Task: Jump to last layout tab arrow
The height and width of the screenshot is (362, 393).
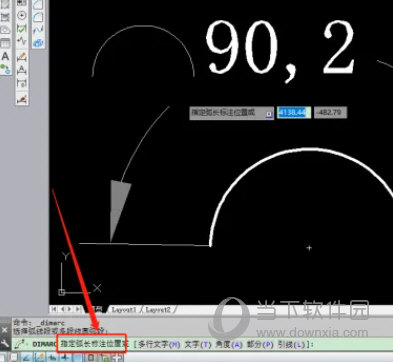Action: coord(78,309)
